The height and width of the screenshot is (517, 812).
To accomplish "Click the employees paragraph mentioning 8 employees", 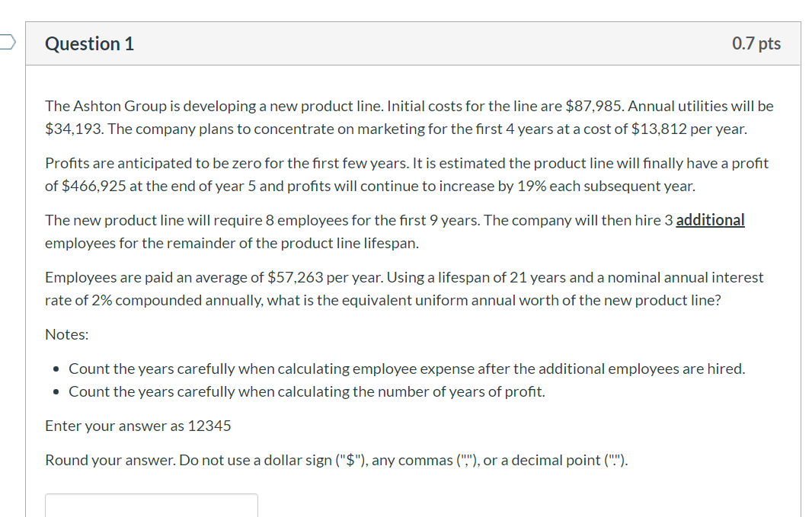I will tap(394, 231).
